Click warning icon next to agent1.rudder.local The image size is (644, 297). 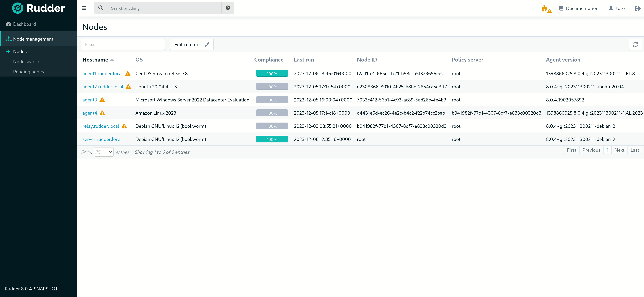128,74
